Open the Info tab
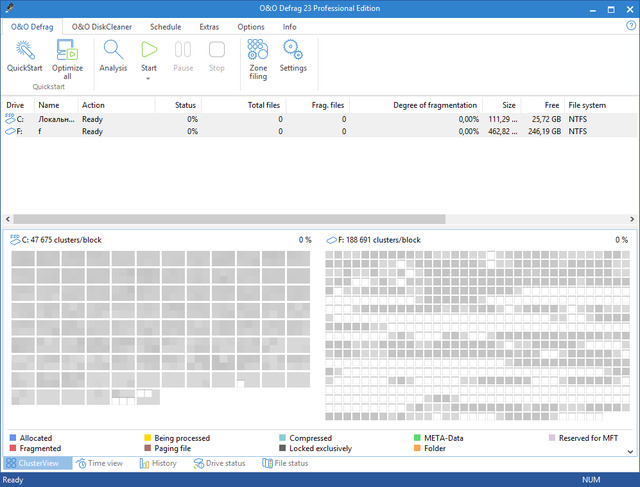Screen dimensions: 640x487 click(x=289, y=27)
